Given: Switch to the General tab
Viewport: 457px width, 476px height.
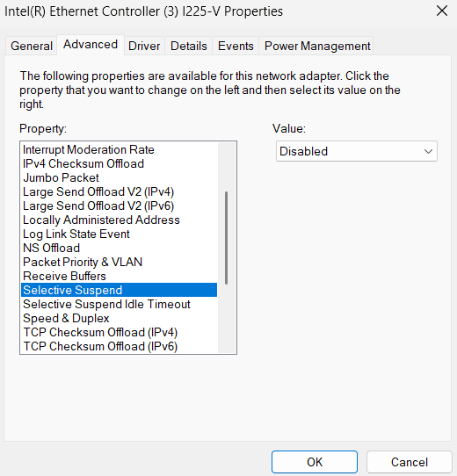Looking at the screenshot, I should click(32, 47).
